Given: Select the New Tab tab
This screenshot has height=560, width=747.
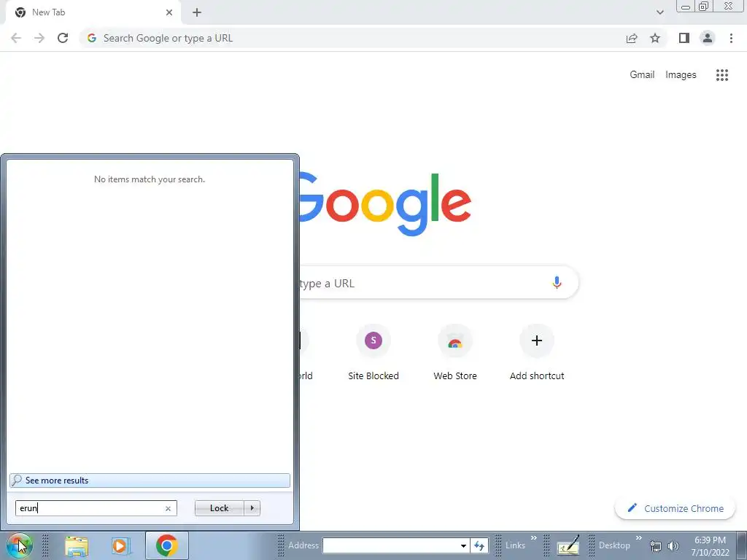Looking at the screenshot, I should coord(93,12).
